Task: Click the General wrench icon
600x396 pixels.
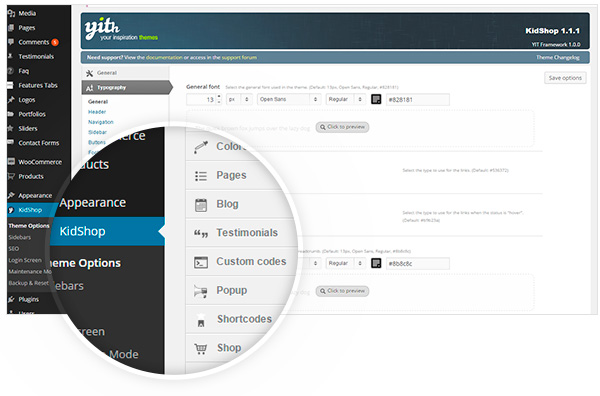Action: coord(90,73)
